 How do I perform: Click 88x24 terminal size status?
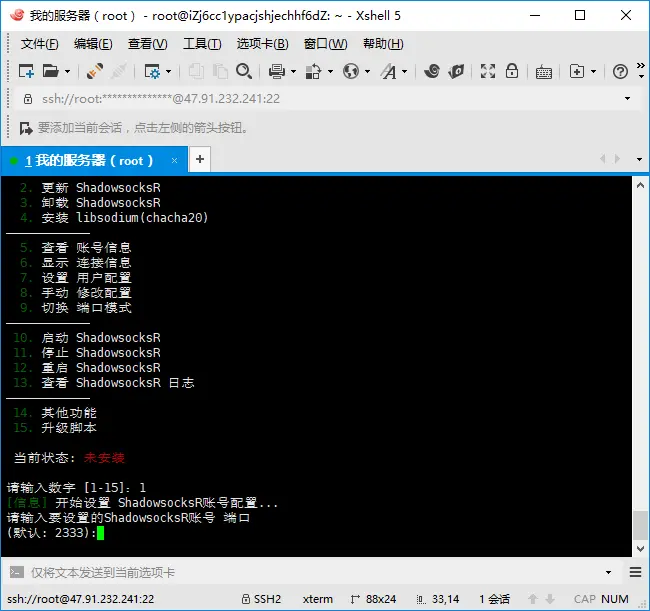tap(373, 599)
